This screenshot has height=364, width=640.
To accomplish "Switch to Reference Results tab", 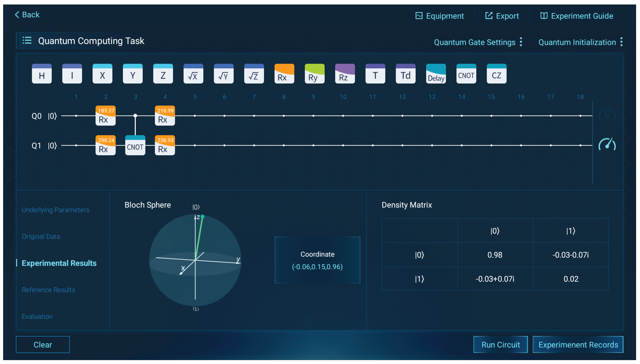I will pyautogui.click(x=48, y=290).
